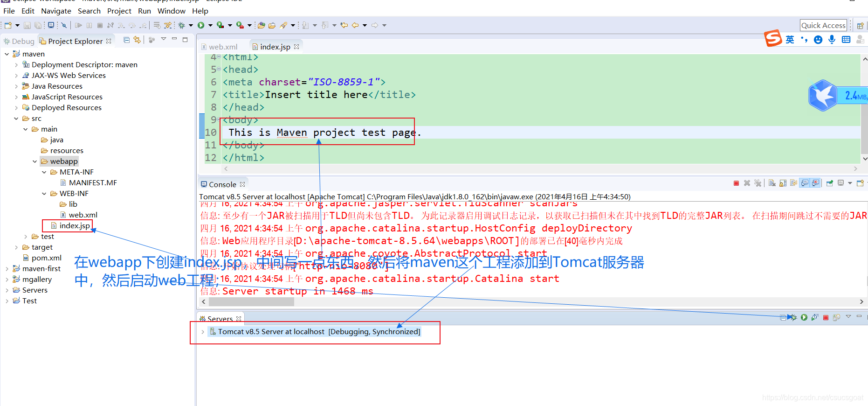Start server with green Run icon in Servers view
The image size is (868, 406).
(804, 317)
